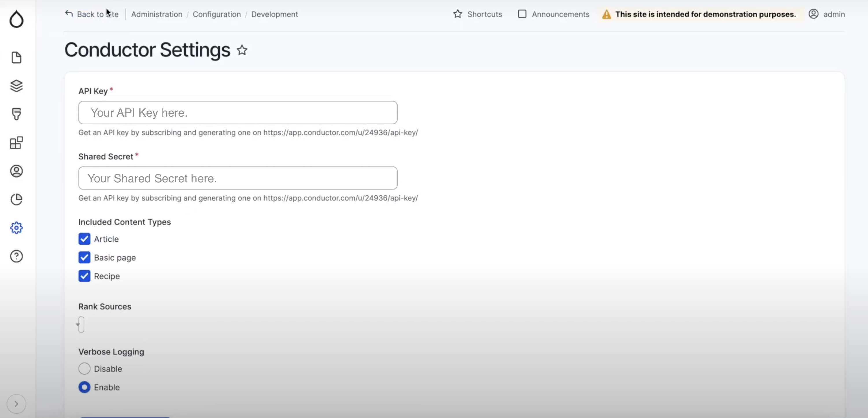
Task: Go to Development breadcrumb
Action: (275, 14)
